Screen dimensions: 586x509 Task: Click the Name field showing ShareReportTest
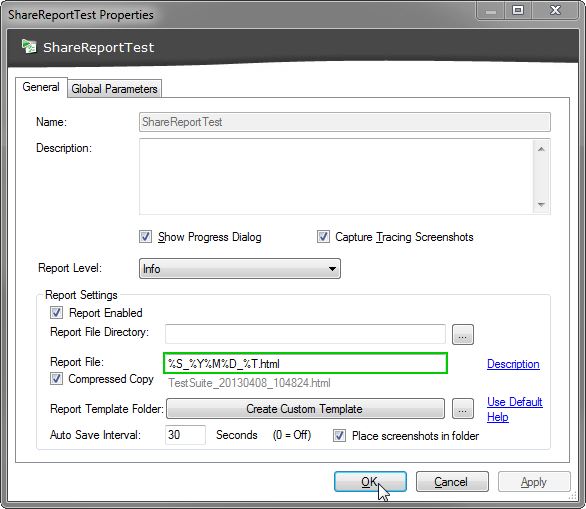pos(345,122)
